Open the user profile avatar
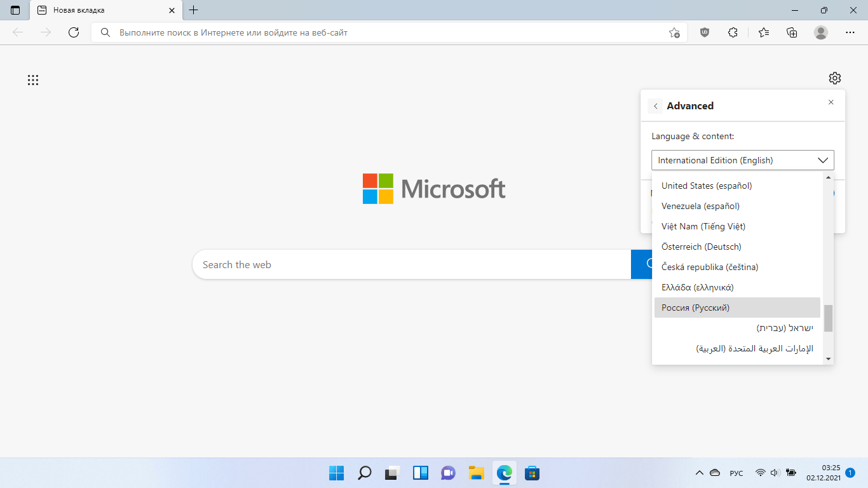 821,32
